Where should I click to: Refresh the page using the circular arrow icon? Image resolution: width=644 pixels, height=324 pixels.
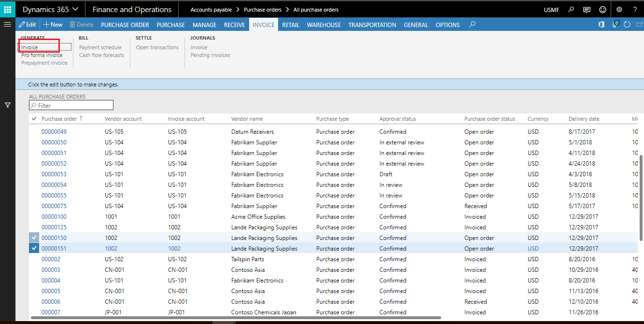pos(627,24)
